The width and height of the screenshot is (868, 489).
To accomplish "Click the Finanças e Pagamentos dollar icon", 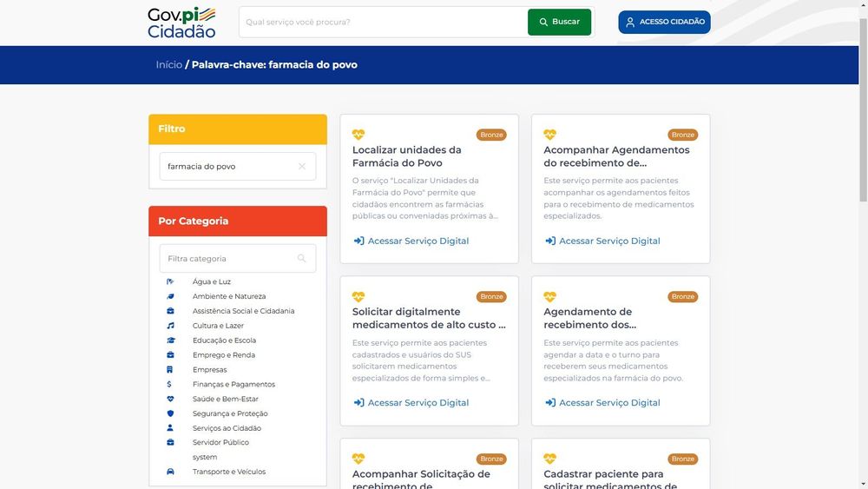I will click(x=169, y=384).
